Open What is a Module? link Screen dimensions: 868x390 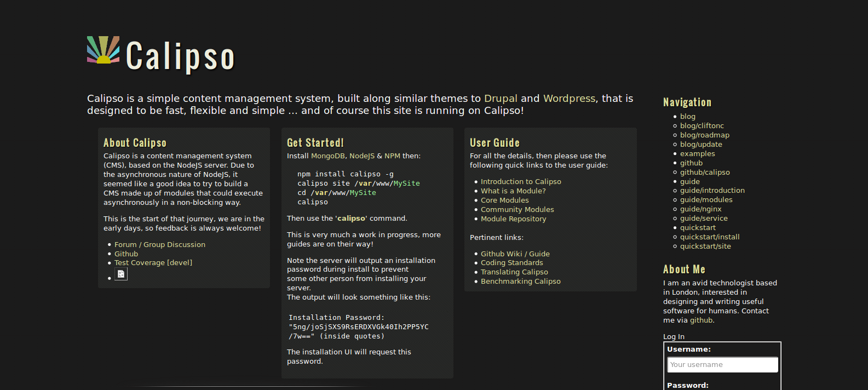513,191
